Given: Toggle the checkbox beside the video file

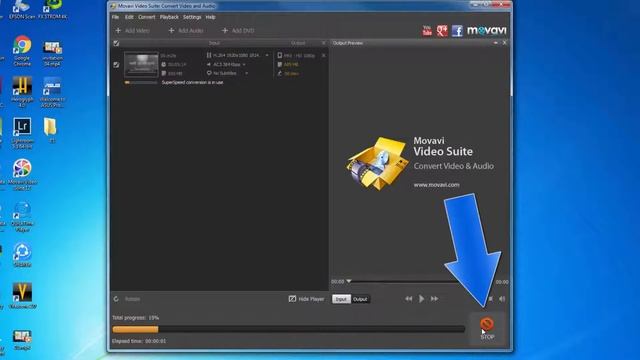Looking at the screenshot, I should [116, 64].
